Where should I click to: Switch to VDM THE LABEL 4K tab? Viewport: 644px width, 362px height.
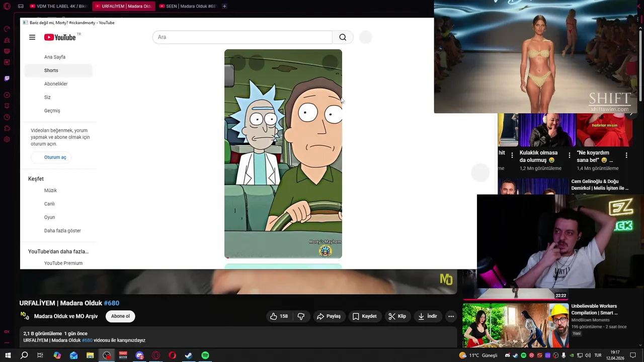58,6
